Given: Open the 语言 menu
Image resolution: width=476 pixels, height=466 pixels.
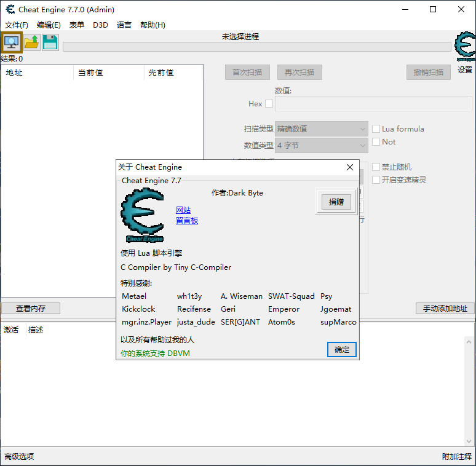Looking at the screenshot, I should pyautogui.click(x=124, y=25).
